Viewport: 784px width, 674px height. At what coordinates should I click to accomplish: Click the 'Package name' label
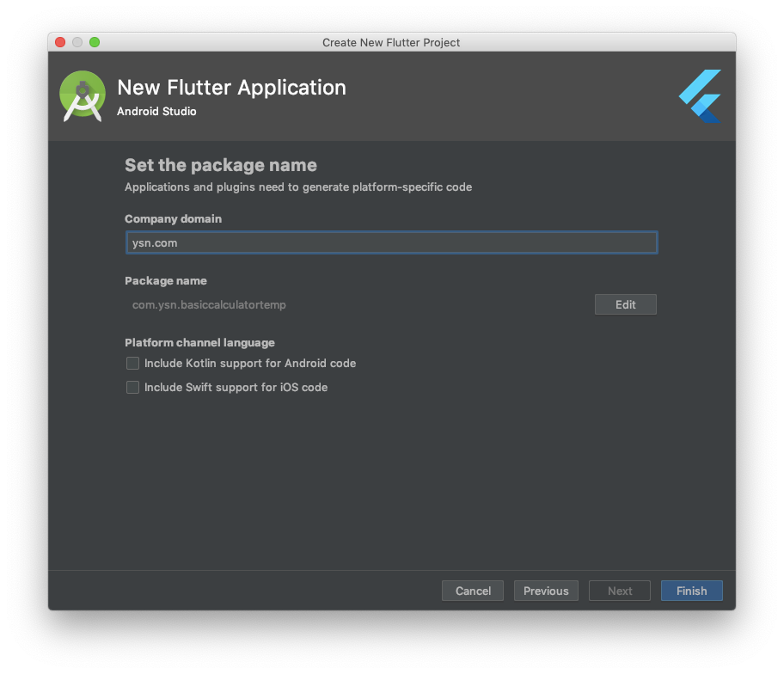(166, 280)
